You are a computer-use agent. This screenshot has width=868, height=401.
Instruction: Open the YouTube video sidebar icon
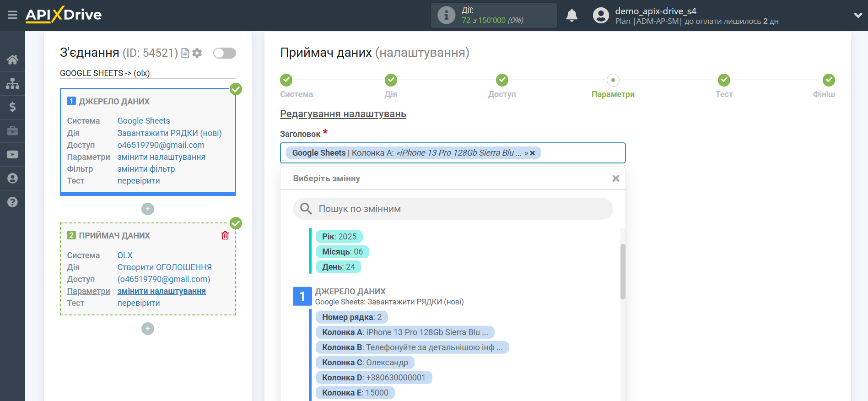click(x=12, y=155)
